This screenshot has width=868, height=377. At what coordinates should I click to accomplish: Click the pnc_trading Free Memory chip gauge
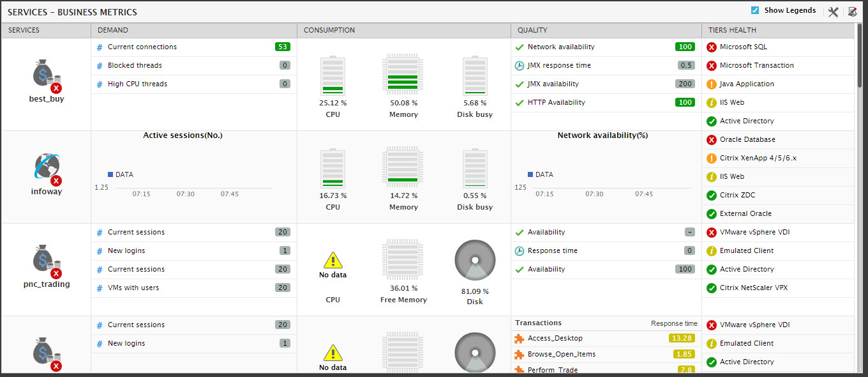point(403,261)
